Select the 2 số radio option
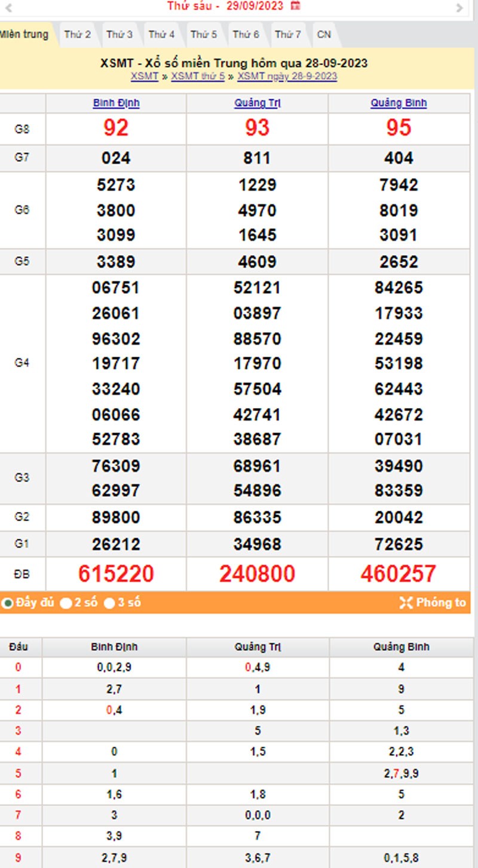Image resolution: width=478 pixels, height=868 pixels. click(66, 603)
